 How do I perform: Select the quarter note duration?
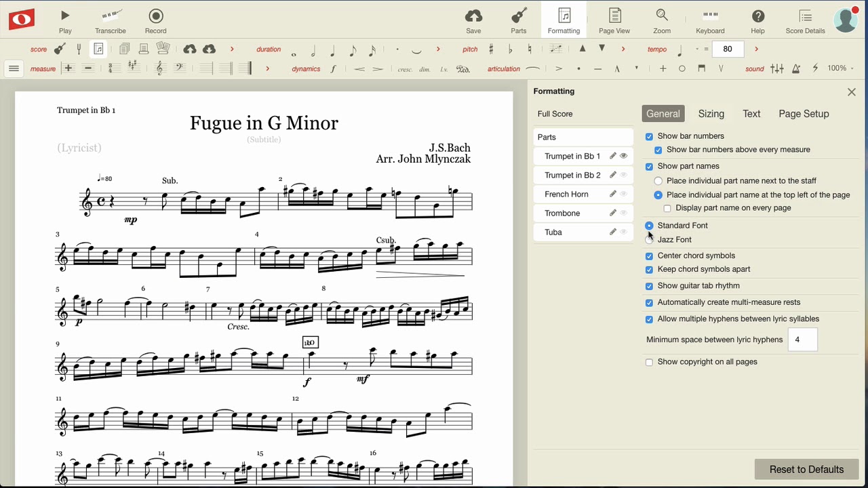tap(333, 49)
